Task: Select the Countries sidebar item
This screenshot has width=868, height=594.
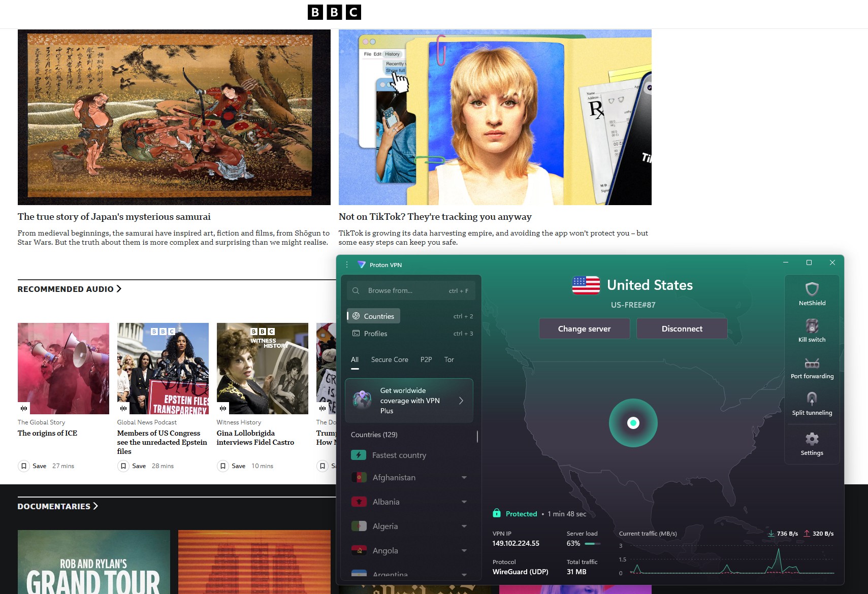Action: (x=374, y=316)
